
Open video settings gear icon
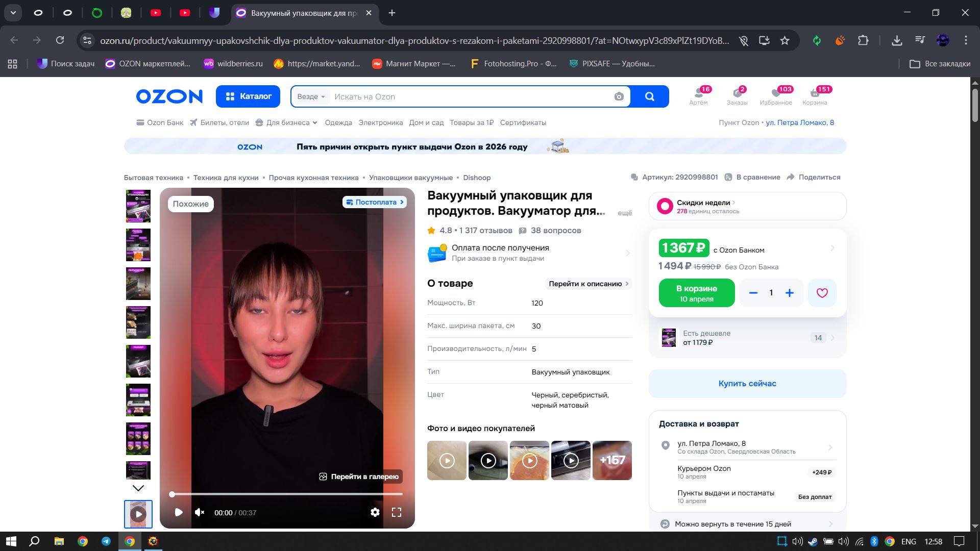[375, 512]
